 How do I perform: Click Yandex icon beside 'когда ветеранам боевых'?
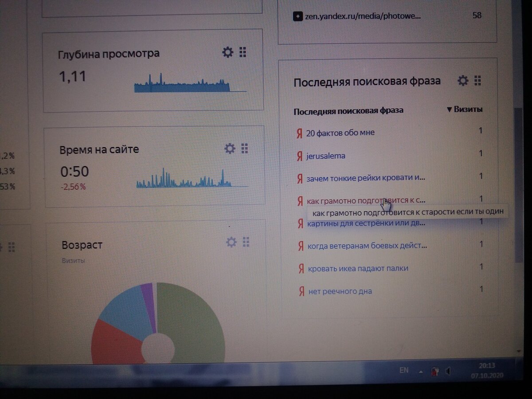(x=301, y=246)
